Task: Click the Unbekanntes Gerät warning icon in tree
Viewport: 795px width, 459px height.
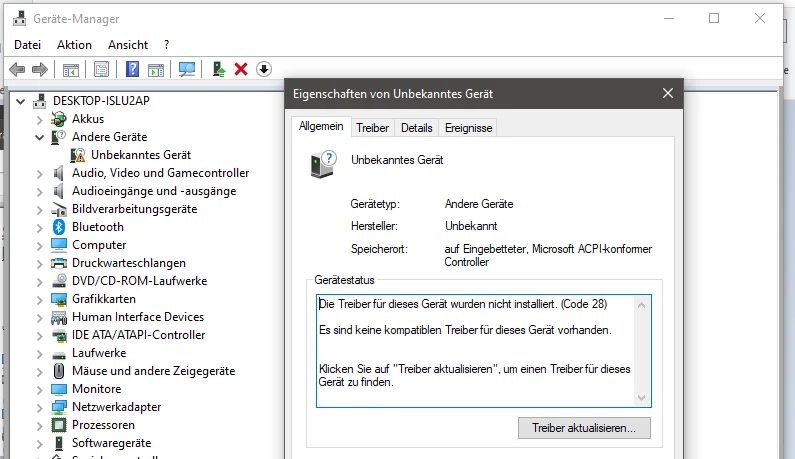Action: tap(78, 155)
